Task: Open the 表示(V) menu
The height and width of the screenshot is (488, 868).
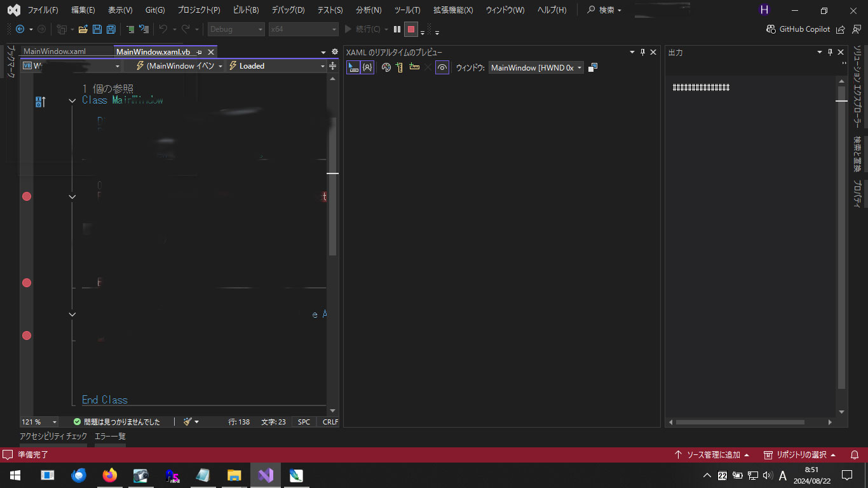Action: [120, 10]
